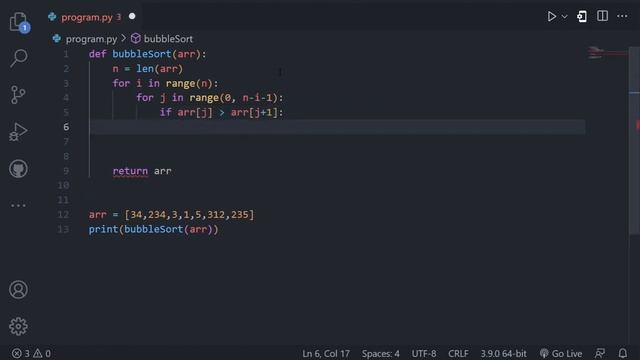The image size is (640, 360).
Task: Open changes compare icon in editor toolbar
Action: (582, 16)
